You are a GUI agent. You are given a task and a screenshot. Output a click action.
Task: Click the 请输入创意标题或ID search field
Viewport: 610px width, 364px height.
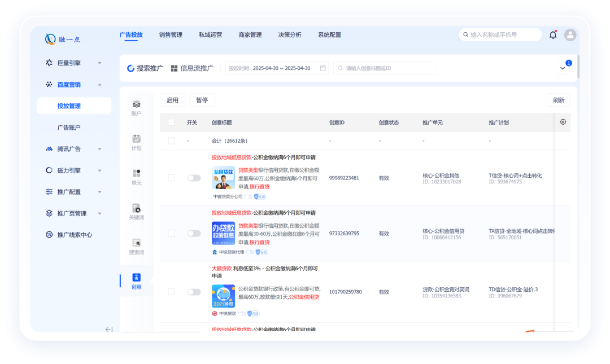click(x=384, y=68)
